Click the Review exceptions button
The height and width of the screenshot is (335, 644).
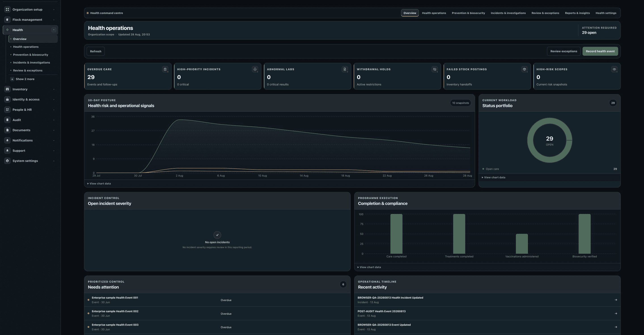[x=563, y=51]
